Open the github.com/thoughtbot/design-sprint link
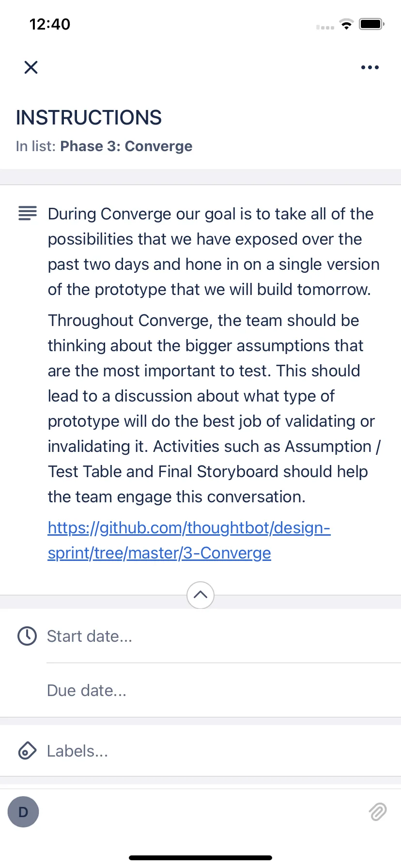401x868 pixels. click(x=189, y=540)
